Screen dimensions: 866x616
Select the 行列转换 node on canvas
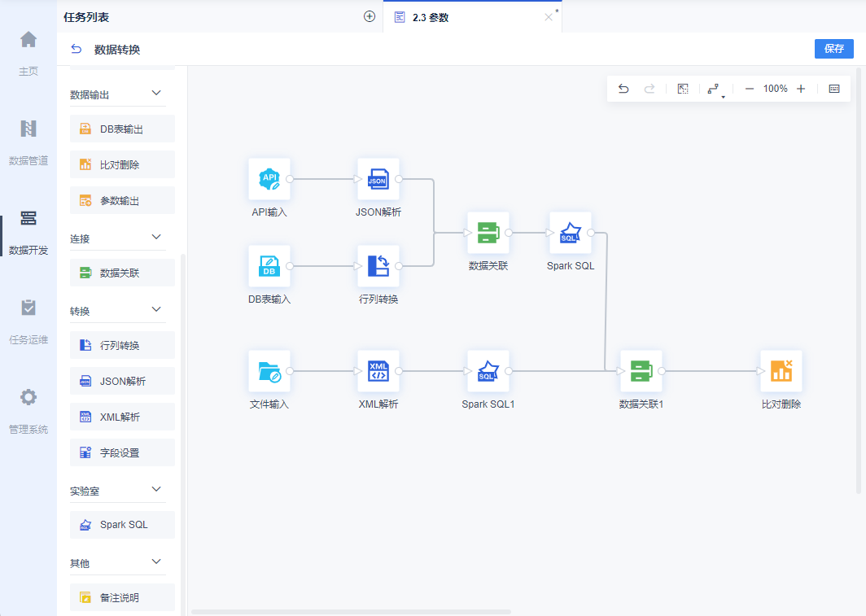378,266
